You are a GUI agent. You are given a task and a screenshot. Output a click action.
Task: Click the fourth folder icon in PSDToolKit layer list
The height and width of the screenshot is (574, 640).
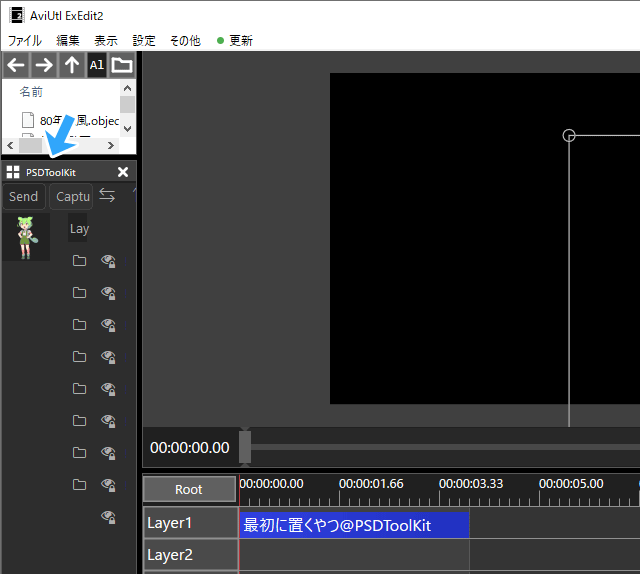click(79, 357)
